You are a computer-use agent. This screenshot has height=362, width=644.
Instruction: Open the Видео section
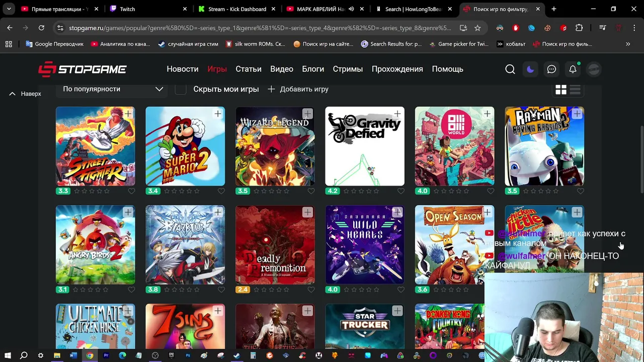(x=282, y=69)
